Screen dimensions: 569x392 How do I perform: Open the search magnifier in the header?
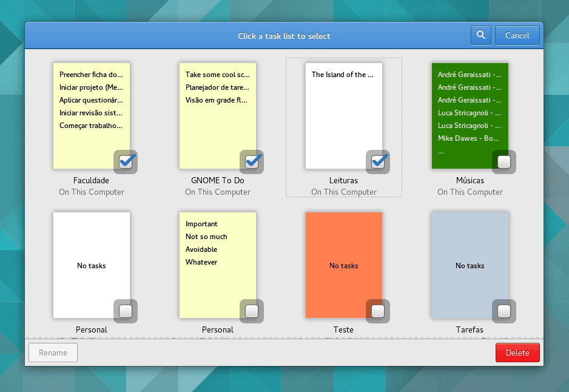[x=481, y=35]
